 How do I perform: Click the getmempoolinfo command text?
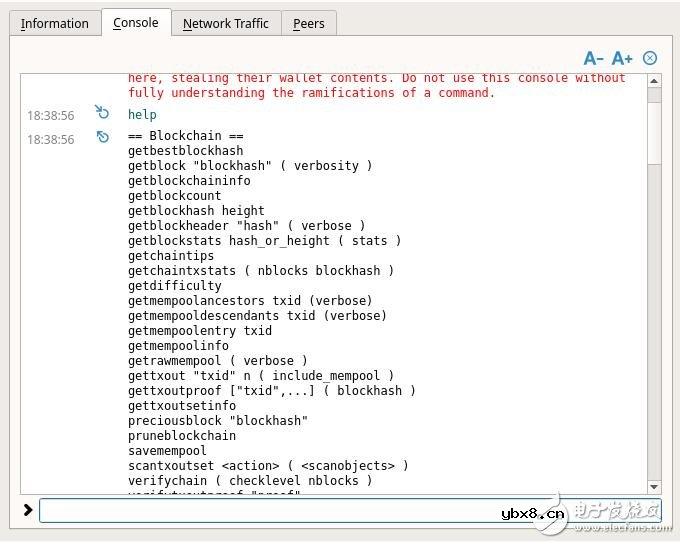(x=178, y=346)
